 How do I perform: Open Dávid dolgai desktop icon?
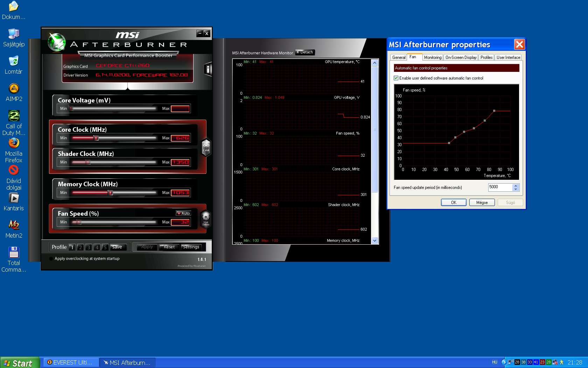[14, 178]
